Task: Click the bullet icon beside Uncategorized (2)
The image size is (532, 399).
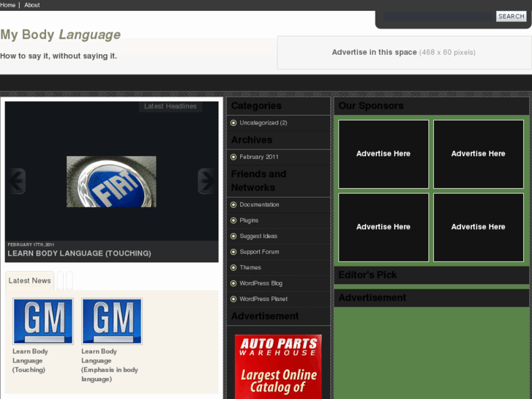Action: tap(233, 122)
